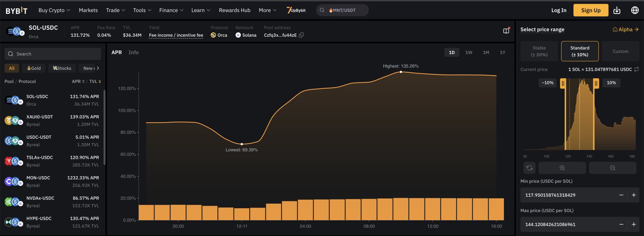Open the language globe icon
Screen dimensions: 644x236
coord(635,10)
